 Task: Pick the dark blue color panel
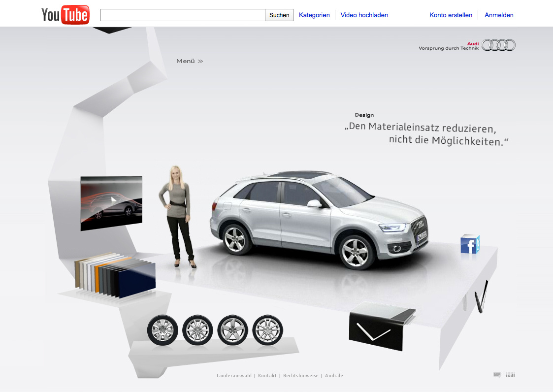(137, 280)
